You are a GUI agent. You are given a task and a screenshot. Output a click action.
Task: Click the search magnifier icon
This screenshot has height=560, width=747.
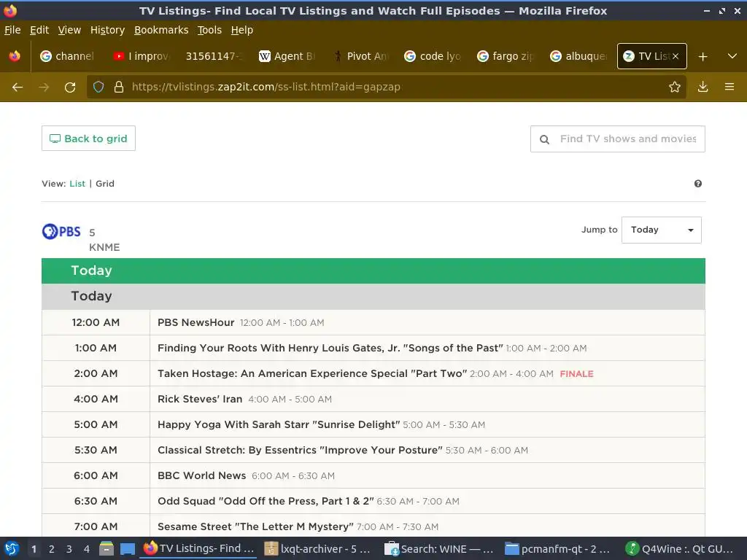(x=544, y=139)
